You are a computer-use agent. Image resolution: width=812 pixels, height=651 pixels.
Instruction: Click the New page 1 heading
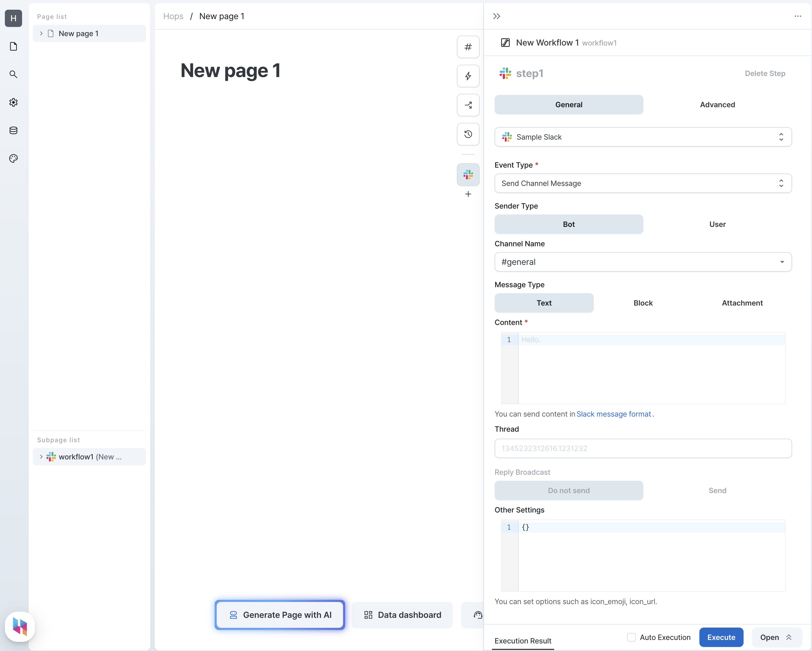pyautogui.click(x=231, y=70)
